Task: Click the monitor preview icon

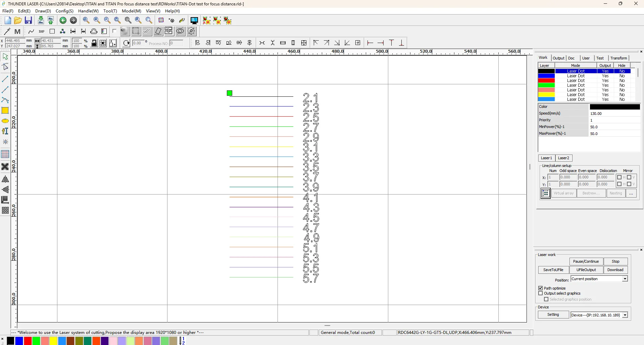Action: [194, 20]
